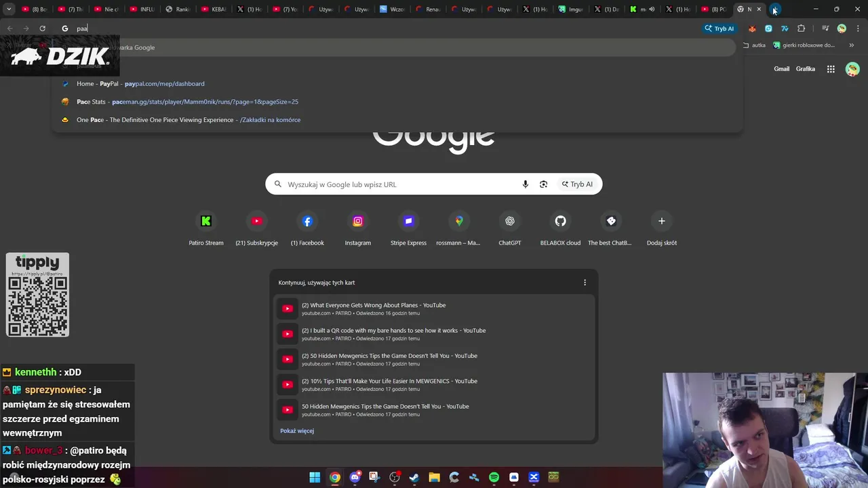Reload the page from the toolbar
This screenshot has height=488, width=868.
click(x=42, y=28)
